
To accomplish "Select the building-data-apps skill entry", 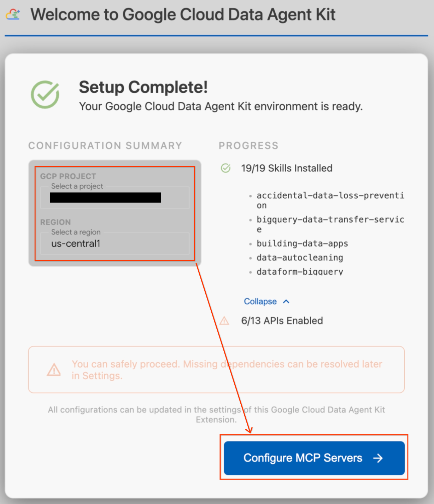I will click(x=302, y=244).
